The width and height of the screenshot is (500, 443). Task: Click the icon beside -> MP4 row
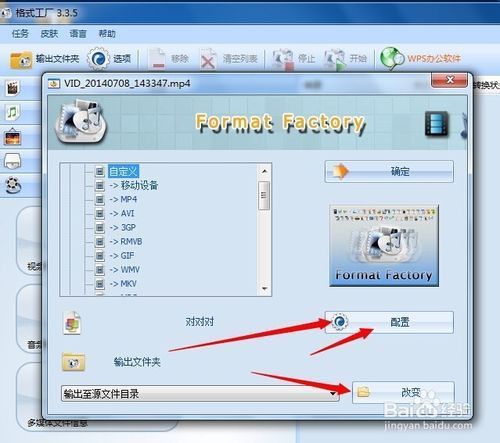99,199
